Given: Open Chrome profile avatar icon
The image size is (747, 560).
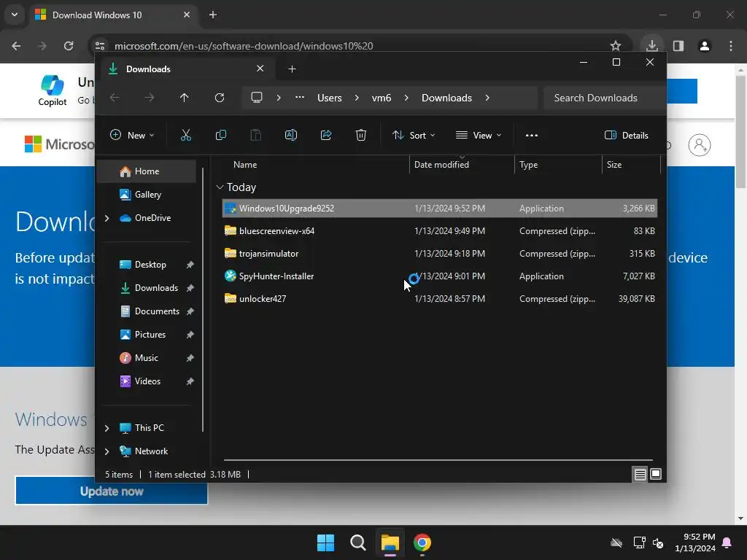Looking at the screenshot, I should pos(704,46).
